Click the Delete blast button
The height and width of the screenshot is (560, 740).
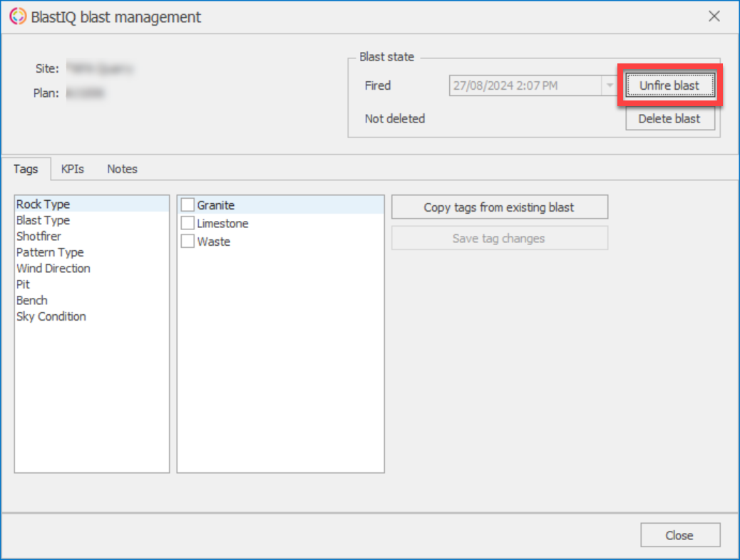(669, 118)
